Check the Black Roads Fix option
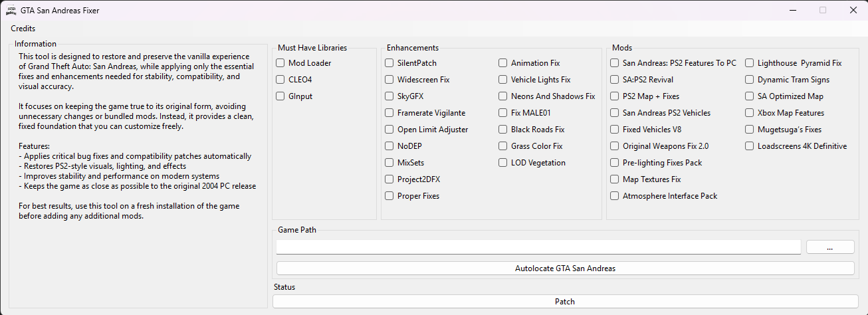Image resolution: width=868 pixels, height=315 pixels. [x=503, y=130]
